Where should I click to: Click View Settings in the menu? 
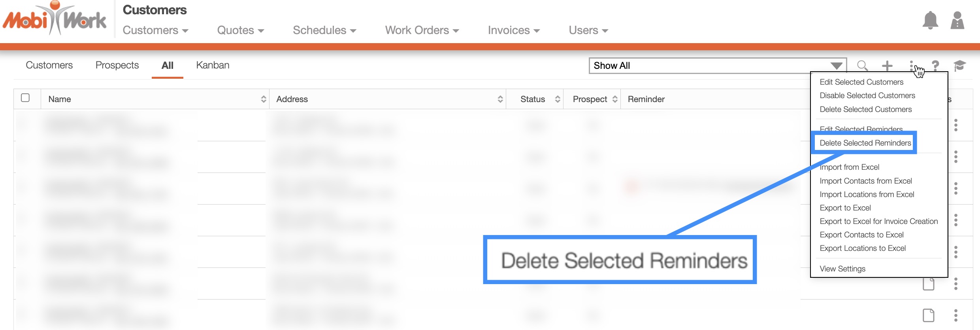(x=842, y=269)
